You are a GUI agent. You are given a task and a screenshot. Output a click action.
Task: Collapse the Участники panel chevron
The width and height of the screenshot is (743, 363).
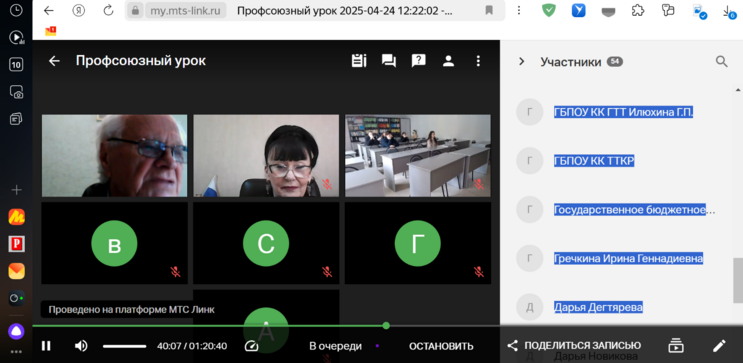(522, 62)
